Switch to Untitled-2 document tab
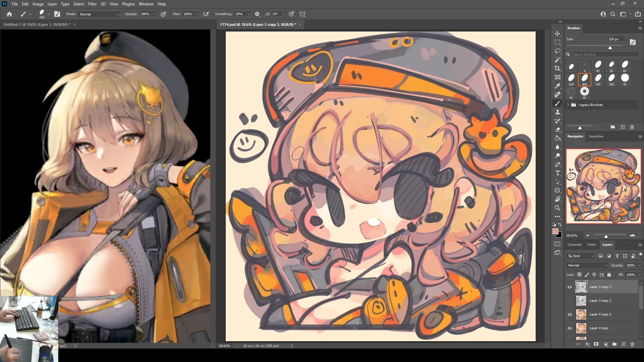Screen dimensions: 644x362 pyautogui.click(x=37, y=24)
